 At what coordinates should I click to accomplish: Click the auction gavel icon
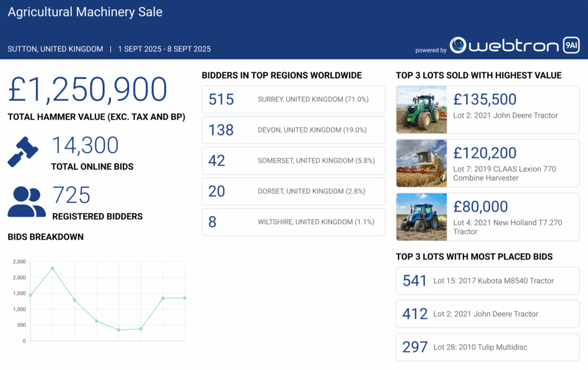23,152
